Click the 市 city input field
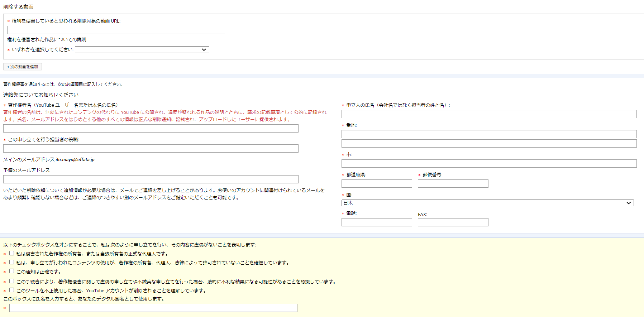Screen dimensions: 644x317 pyautogui.click(x=489, y=163)
